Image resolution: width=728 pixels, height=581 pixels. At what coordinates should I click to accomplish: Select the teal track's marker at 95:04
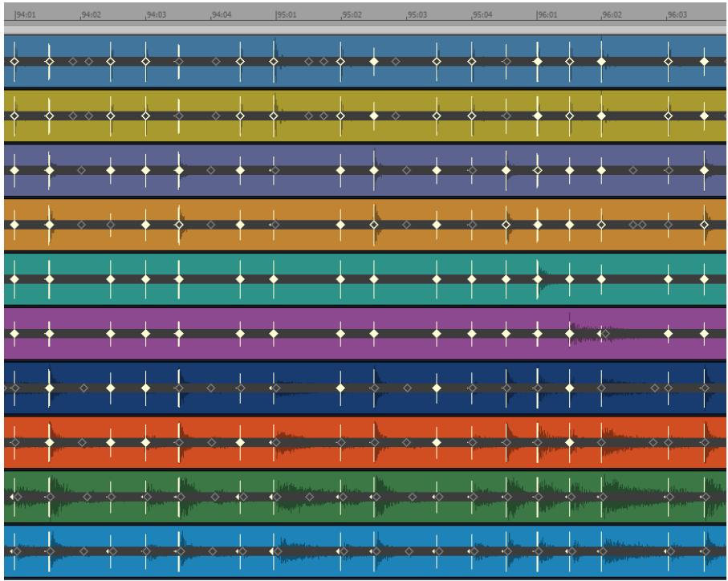472,279
